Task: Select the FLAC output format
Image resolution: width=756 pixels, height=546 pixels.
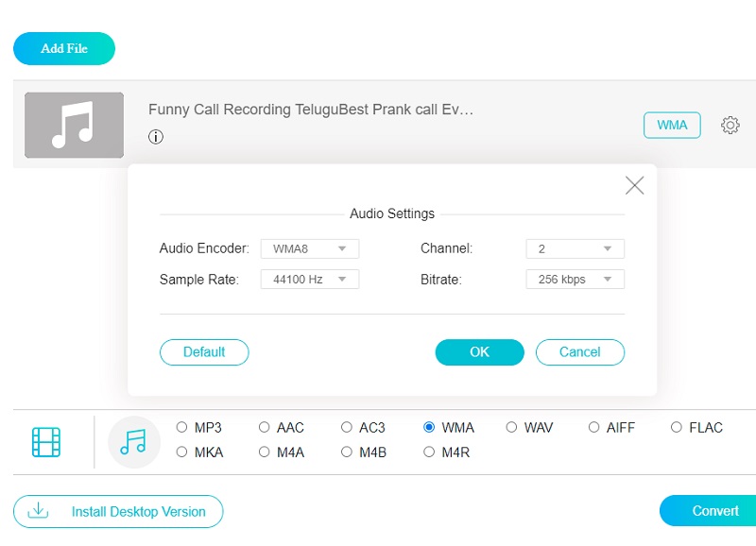Action: click(x=677, y=427)
